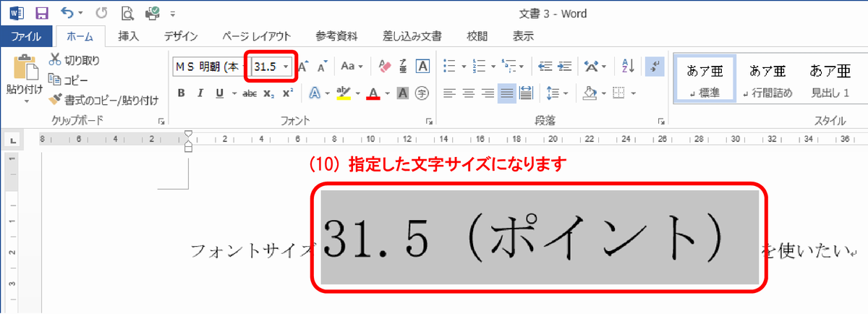Apply character border with boxed A icon
The width and height of the screenshot is (868, 314).
pyautogui.click(x=423, y=66)
